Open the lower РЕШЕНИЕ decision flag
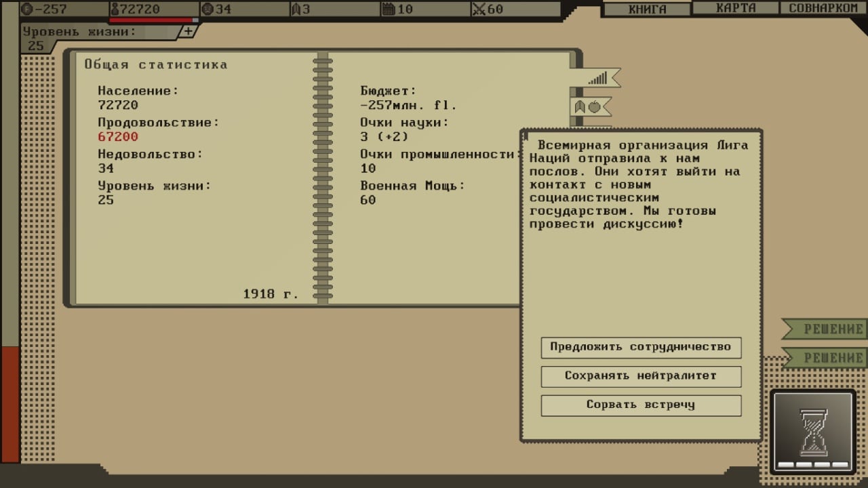Image resolution: width=868 pixels, height=488 pixels. click(827, 358)
